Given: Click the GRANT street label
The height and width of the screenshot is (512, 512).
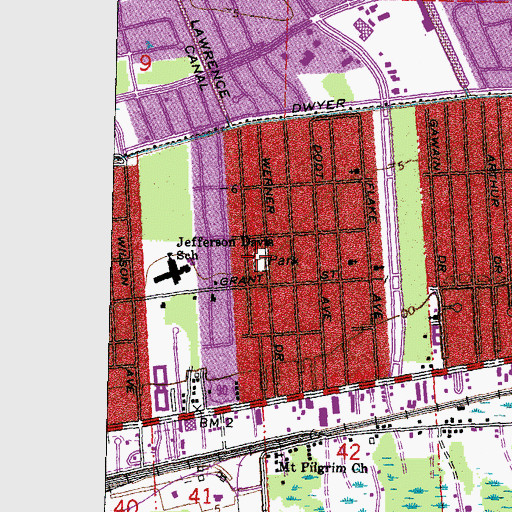Looking at the screenshot, I should tap(241, 281).
